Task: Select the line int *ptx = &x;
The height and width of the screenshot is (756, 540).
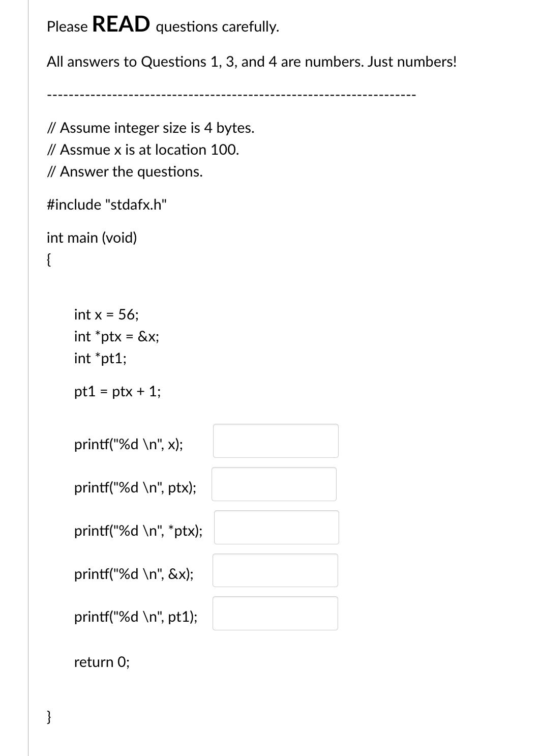Action: click(116, 336)
